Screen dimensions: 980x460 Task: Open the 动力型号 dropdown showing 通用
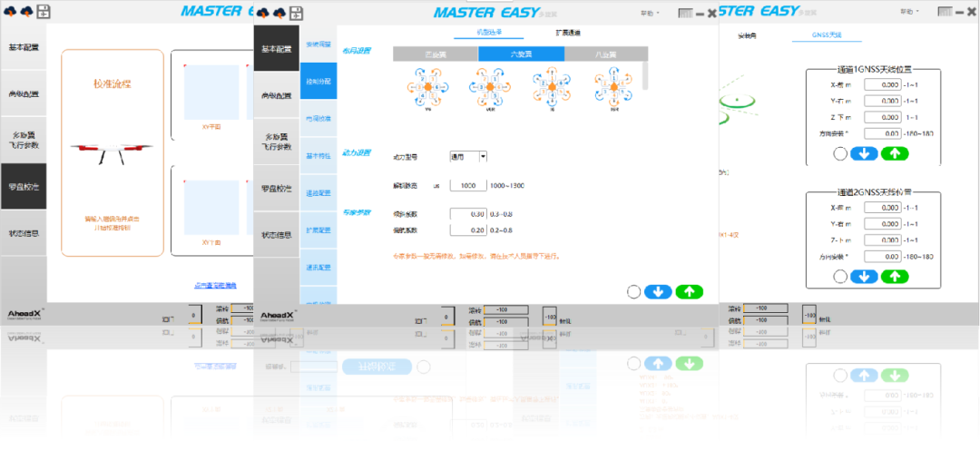[x=470, y=157]
